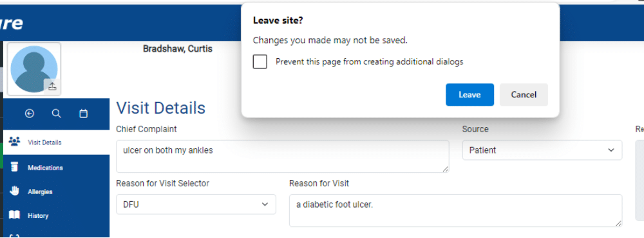This screenshot has width=644, height=238.
Task: Check Prevent this page from creating dialogs
Action: tap(260, 62)
